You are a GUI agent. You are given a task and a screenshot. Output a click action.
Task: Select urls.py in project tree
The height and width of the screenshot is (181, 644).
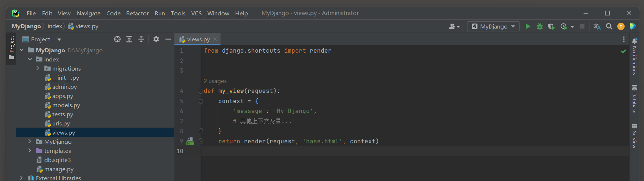[57, 123]
